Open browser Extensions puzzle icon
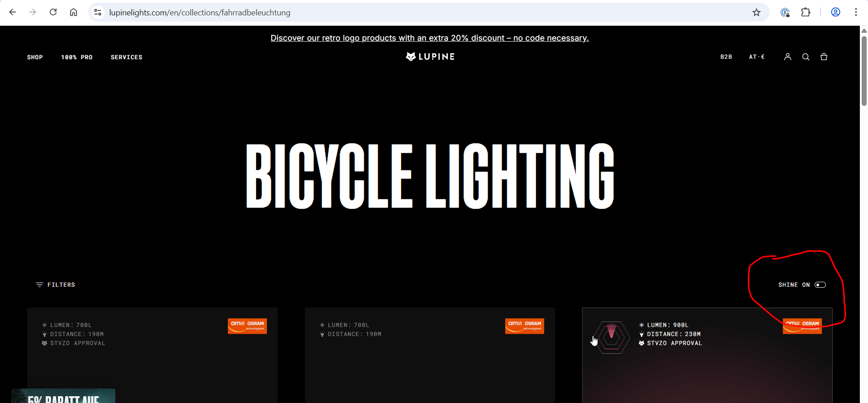This screenshot has width=868, height=403. click(x=806, y=12)
